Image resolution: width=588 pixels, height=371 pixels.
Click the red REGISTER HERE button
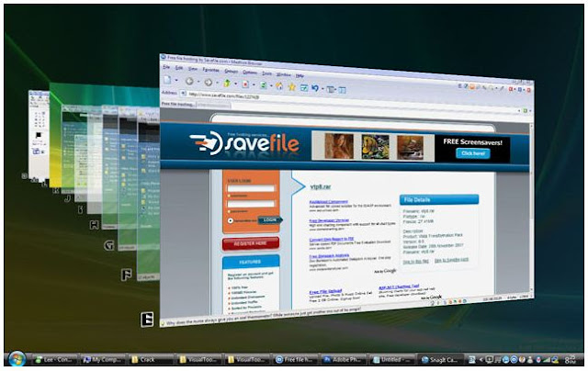pyautogui.click(x=251, y=243)
